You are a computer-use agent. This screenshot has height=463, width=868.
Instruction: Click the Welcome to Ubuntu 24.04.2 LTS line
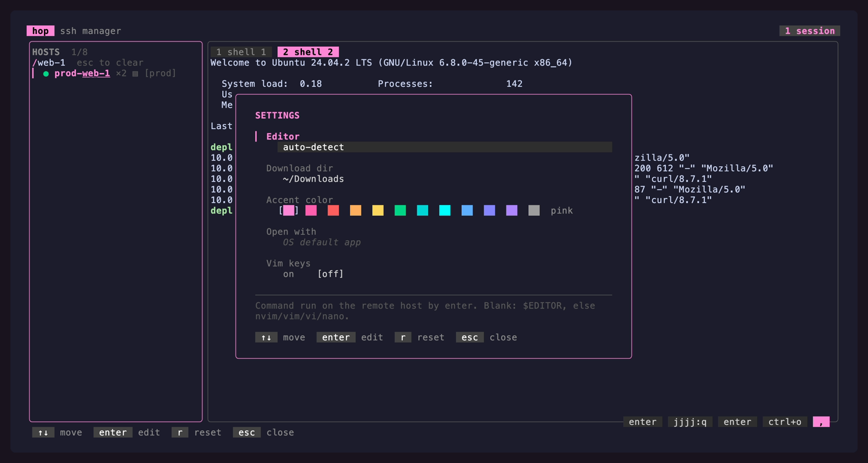click(391, 63)
